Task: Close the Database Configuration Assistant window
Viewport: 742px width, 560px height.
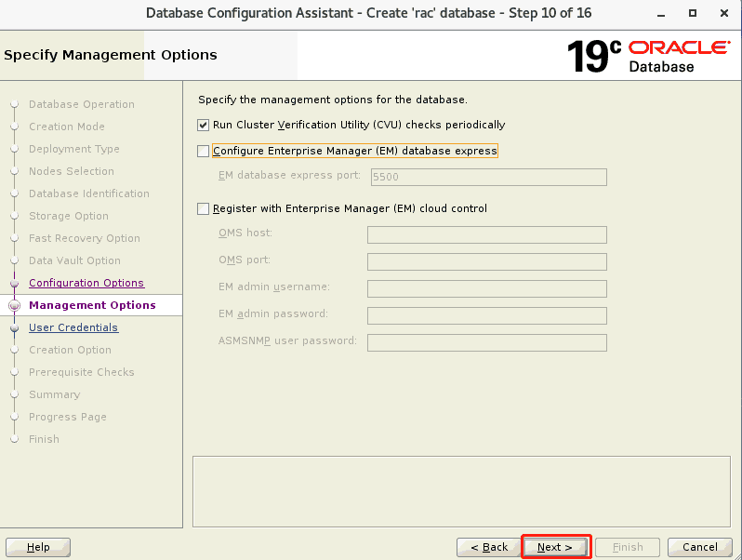Action: point(724,13)
